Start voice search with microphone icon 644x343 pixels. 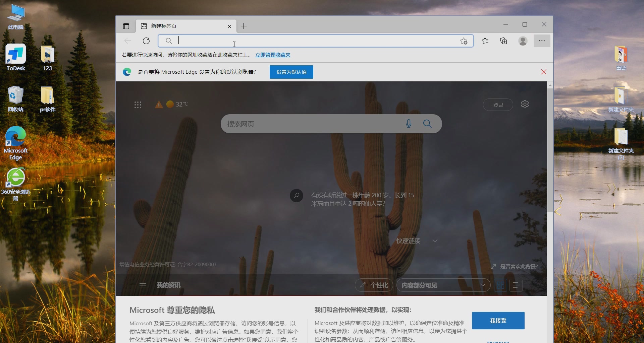click(x=409, y=124)
